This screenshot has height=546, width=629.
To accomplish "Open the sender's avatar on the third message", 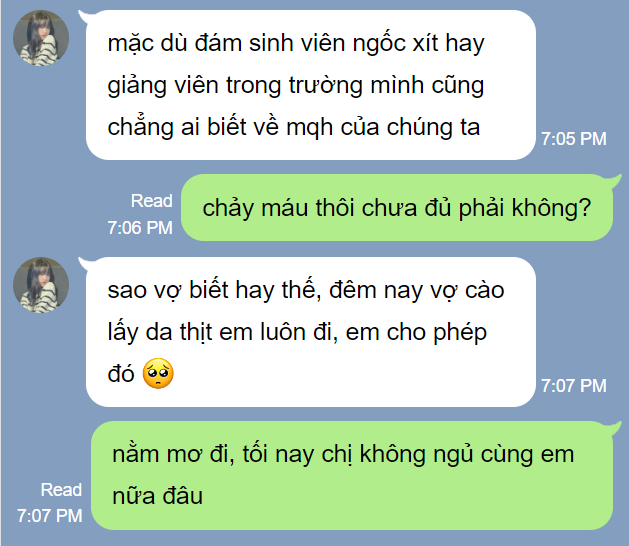I will click(41, 285).
